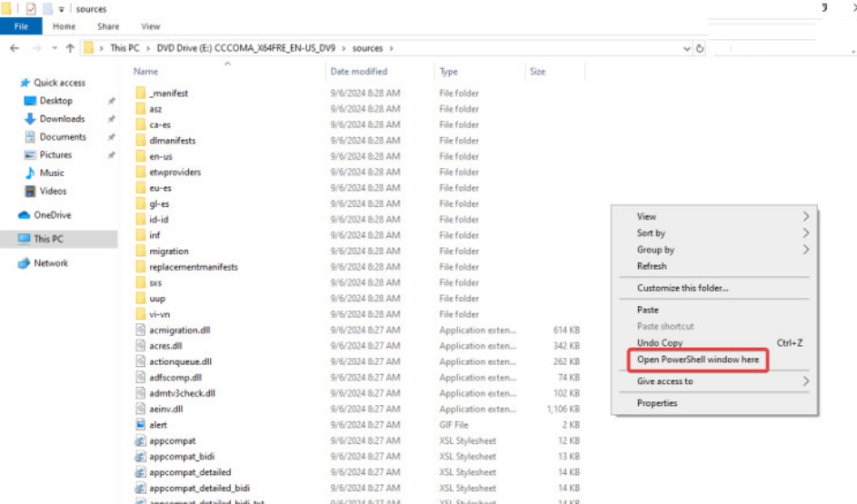The height and width of the screenshot is (504, 857).
Task: Open the address bar history dropdown
Action: [686, 48]
